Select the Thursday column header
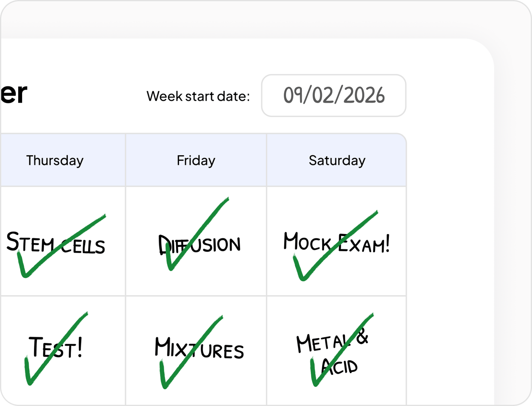The image size is (532, 406). pos(55,160)
